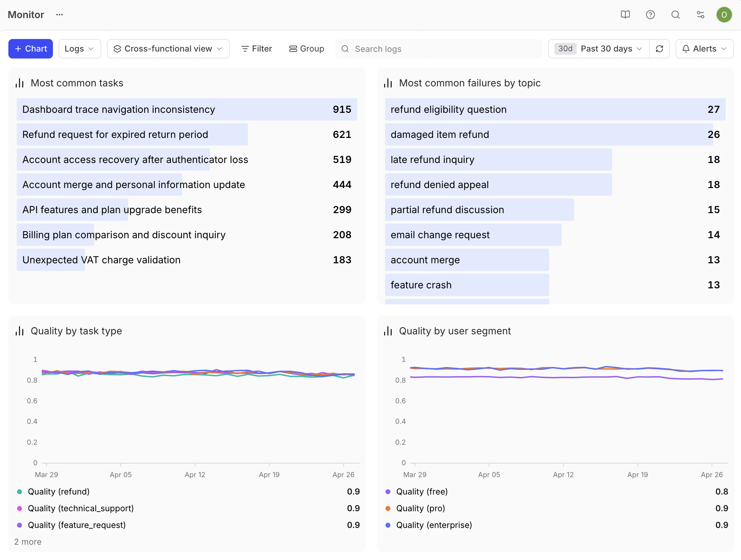The image size is (741, 560).
Task: Open the Alerts dropdown menu
Action: click(704, 49)
